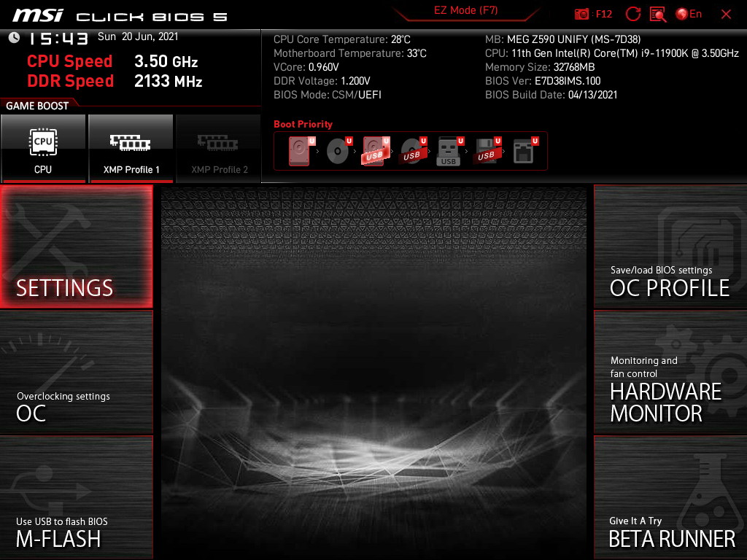Click the MSI Click BIOS 5 logo
Viewport: 747px width, 560px height.
[x=120, y=16]
